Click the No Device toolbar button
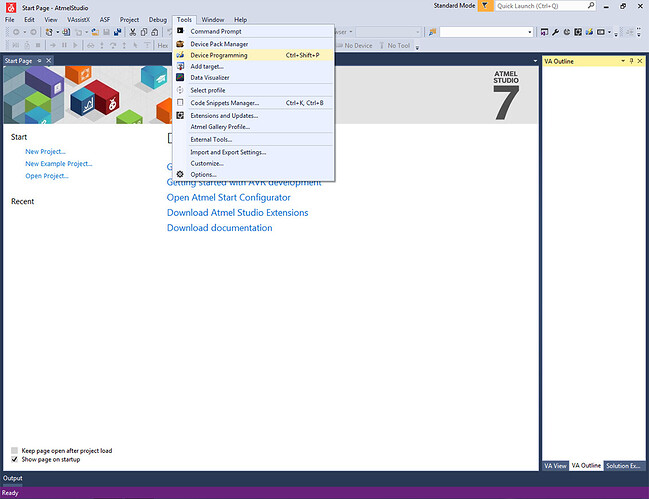The image size is (649, 499). [x=355, y=46]
